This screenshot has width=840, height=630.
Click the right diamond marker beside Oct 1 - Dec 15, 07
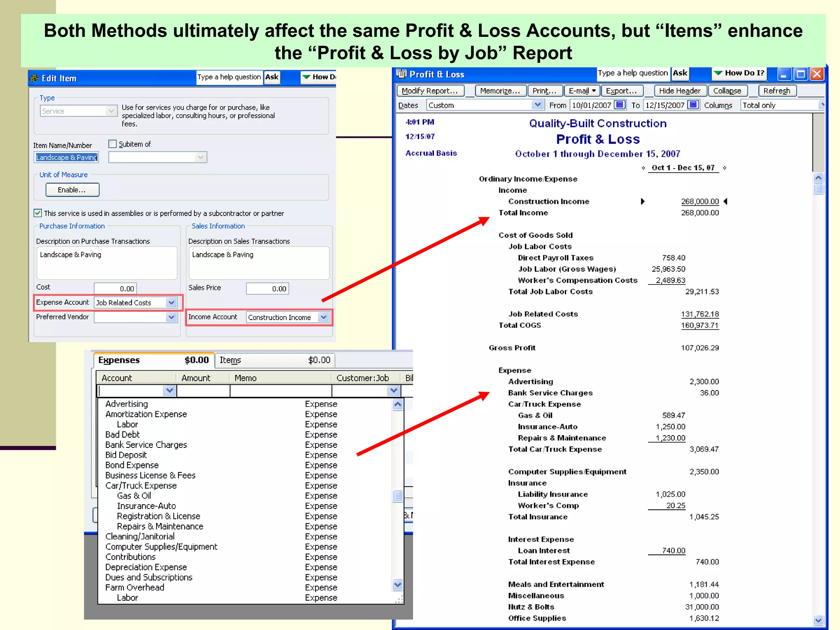pyautogui.click(x=725, y=168)
